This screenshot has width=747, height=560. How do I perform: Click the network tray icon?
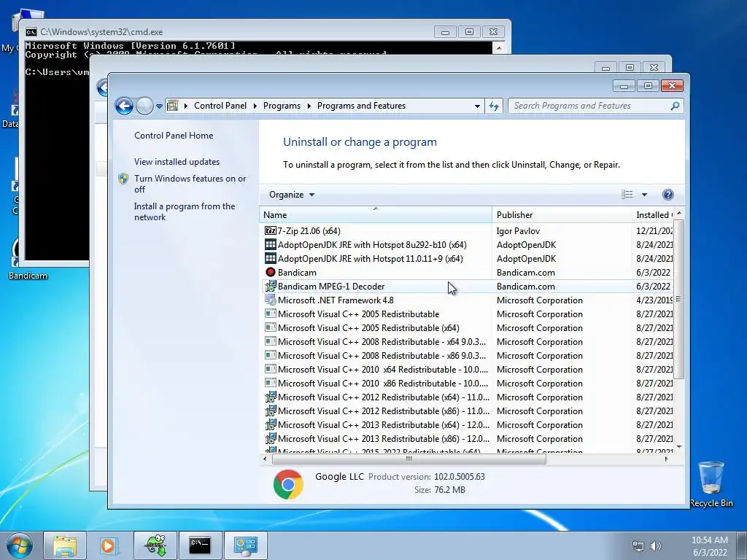(638, 546)
